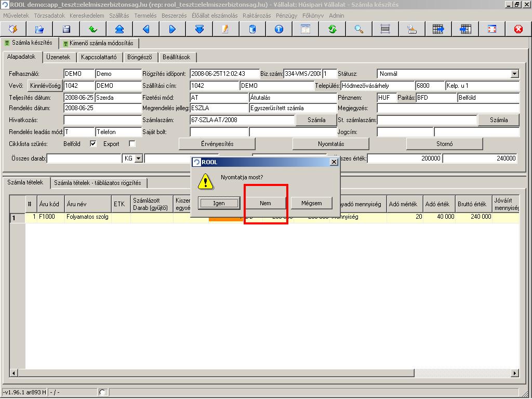532x399 pixels.
Task: Click the Saját bolt code field
Action: 219,131
